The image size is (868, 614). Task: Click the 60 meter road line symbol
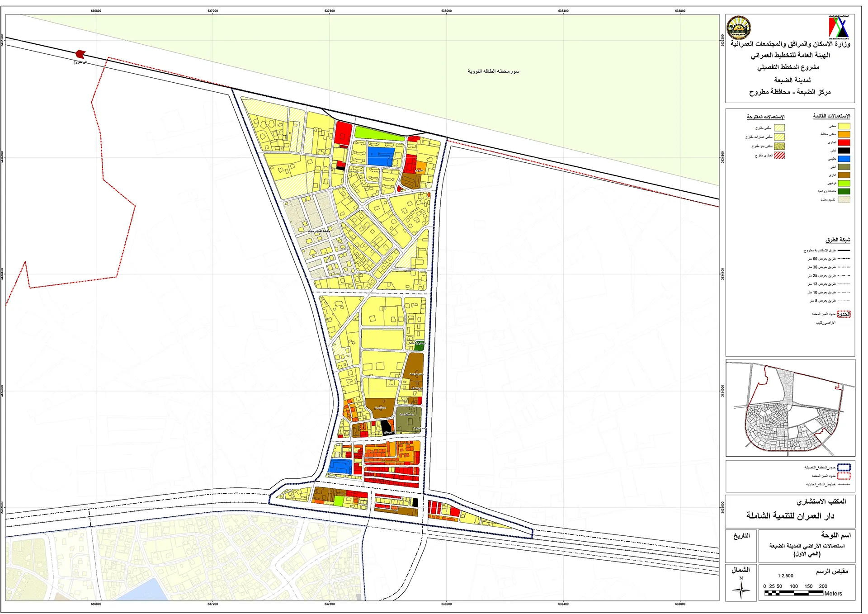[x=844, y=259]
